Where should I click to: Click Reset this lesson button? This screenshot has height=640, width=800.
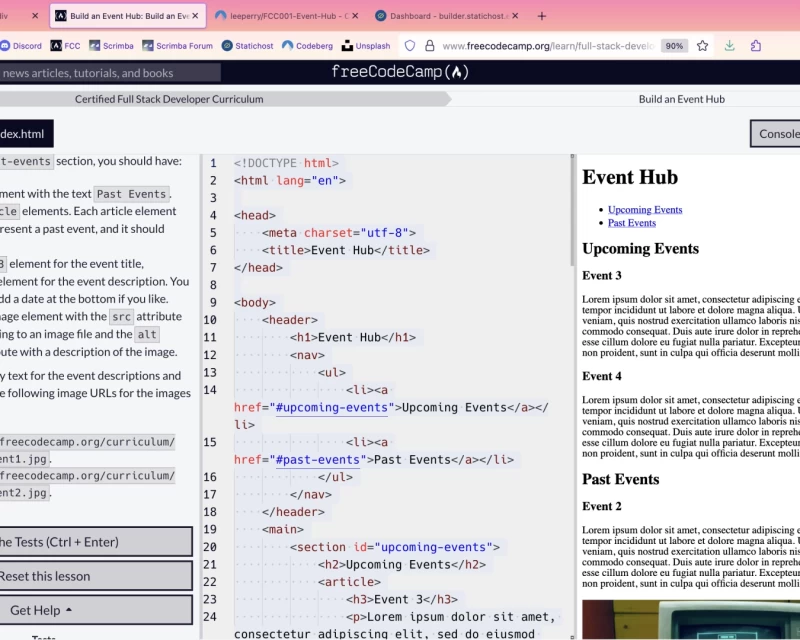pyautogui.click(x=95, y=576)
